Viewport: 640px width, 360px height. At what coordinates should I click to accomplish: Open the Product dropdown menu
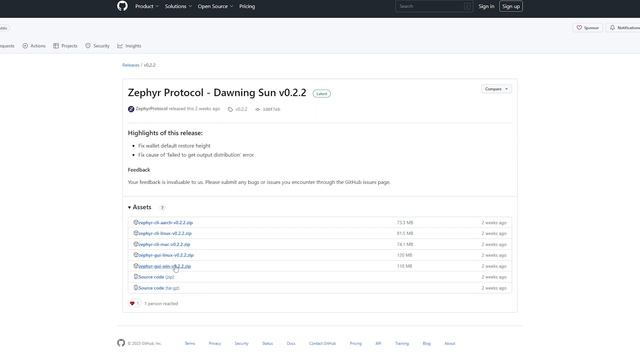[147, 6]
